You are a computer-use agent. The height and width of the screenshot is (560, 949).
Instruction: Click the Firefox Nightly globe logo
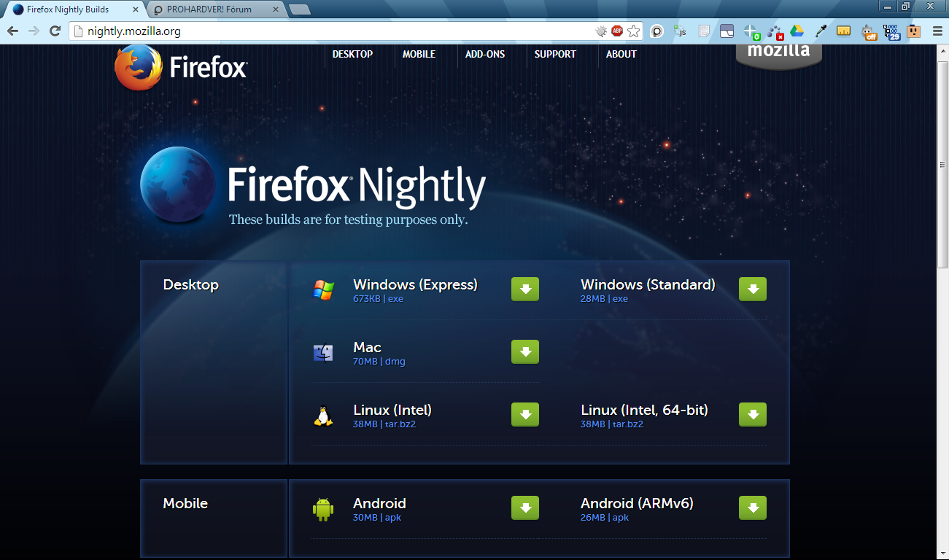click(178, 185)
